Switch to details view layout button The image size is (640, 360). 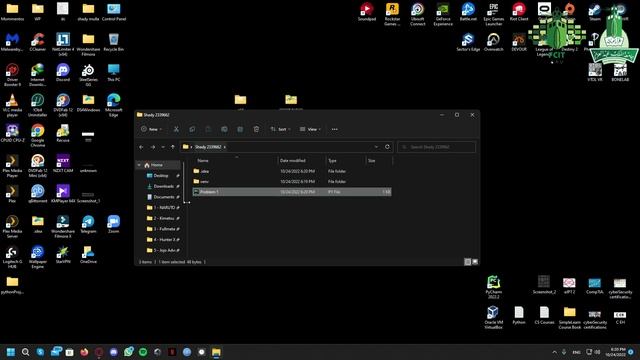click(x=468, y=262)
